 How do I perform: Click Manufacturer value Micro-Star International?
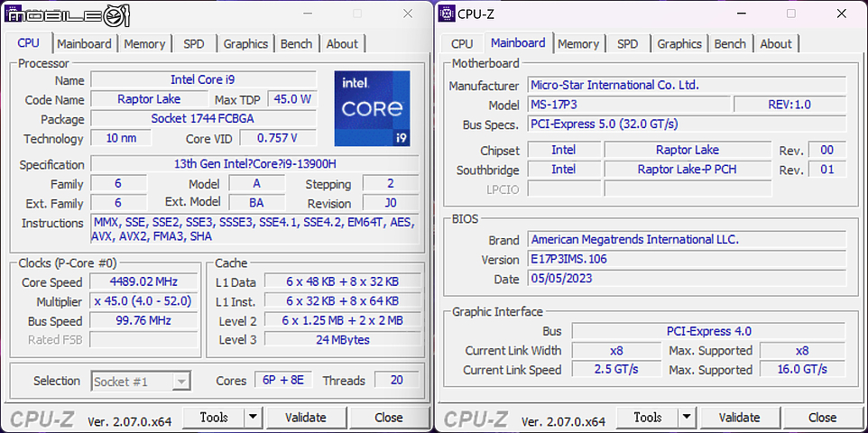[687, 85]
